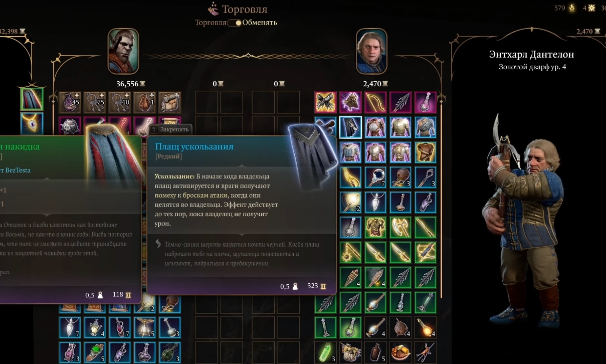This screenshot has width=606, height=364.
Task: Pick the food platter in merchant's bottom row
Action: pyautogui.click(x=400, y=352)
